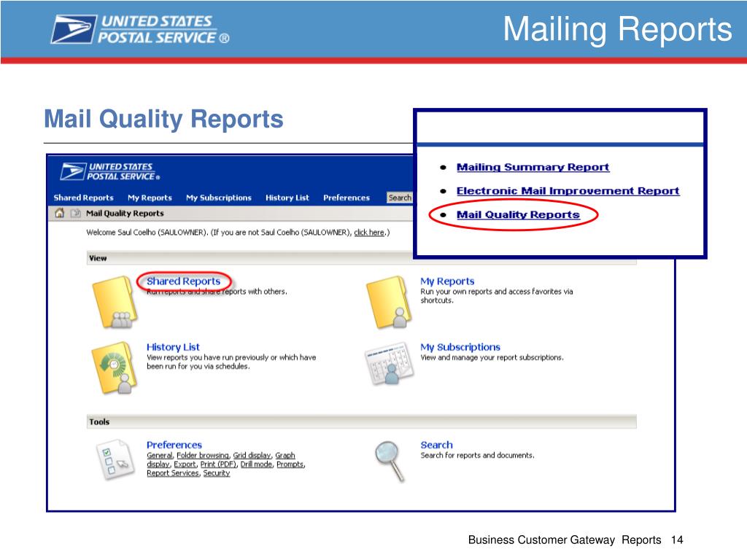Open the My Reports folder icon
Image resolution: width=747 pixels, height=560 pixels.
point(388,302)
